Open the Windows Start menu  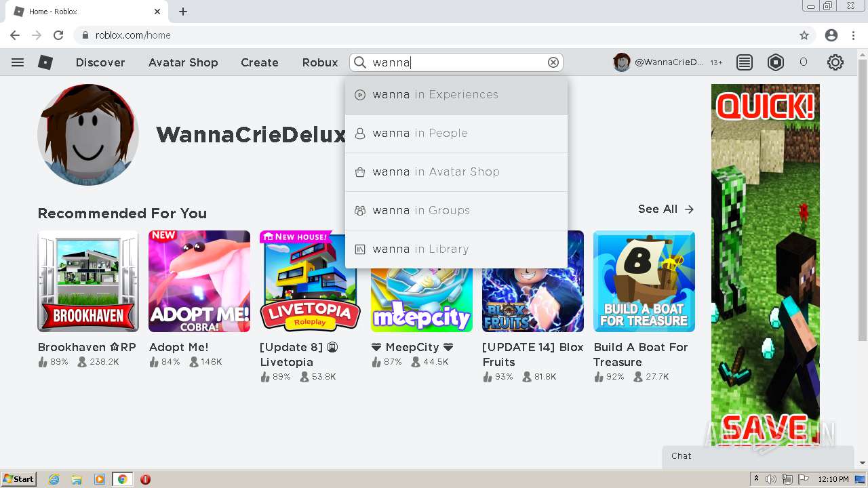coord(19,479)
